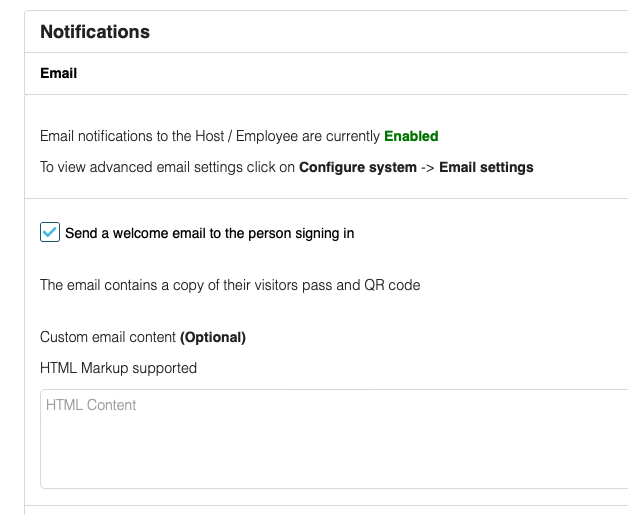Viewport: 628px width, 515px height.
Task: Click the 'Send a welcome email' checkbox label
Action: coord(209,233)
